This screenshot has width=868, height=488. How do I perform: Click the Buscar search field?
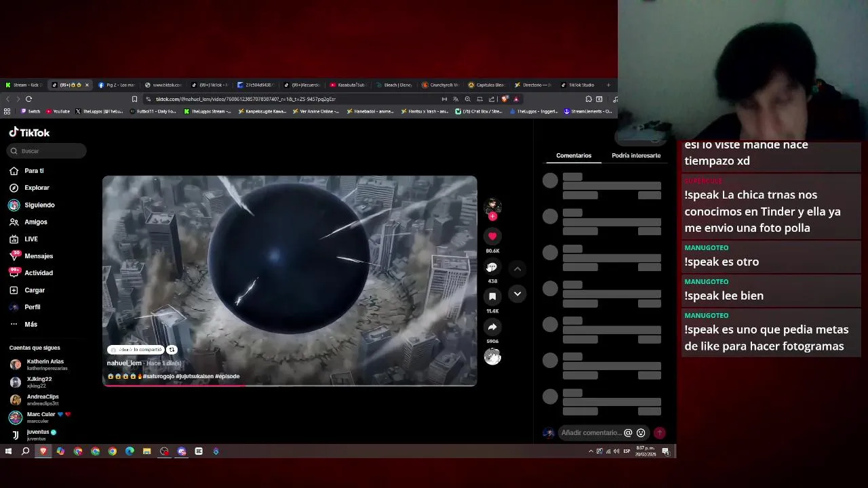point(47,151)
